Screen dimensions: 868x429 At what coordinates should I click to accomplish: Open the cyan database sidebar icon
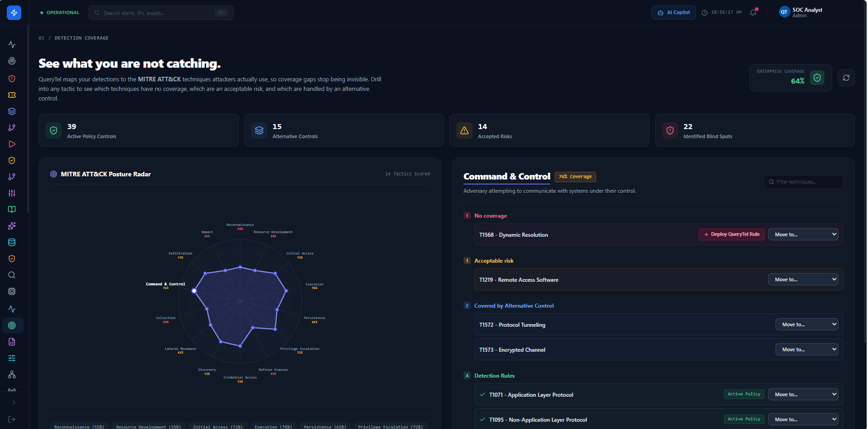(x=12, y=242)
